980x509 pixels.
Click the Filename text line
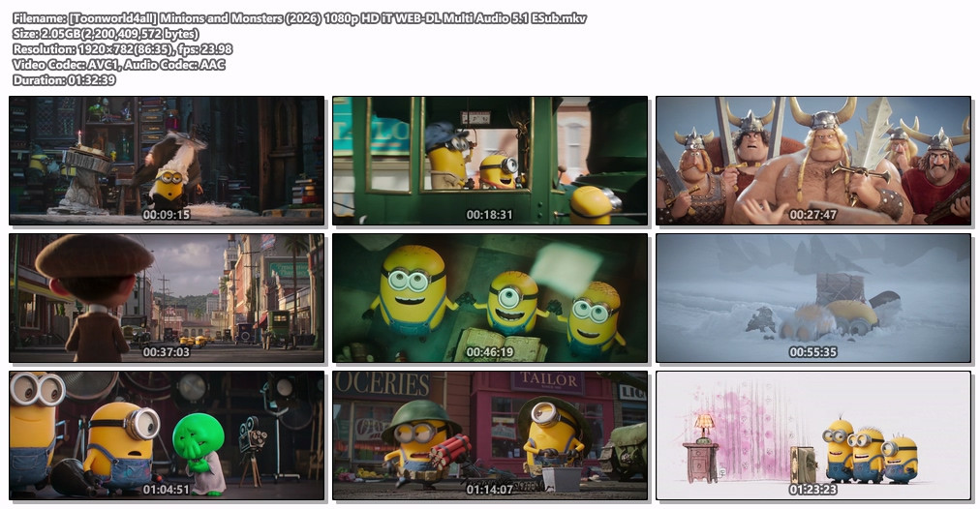tap(299, 18)
